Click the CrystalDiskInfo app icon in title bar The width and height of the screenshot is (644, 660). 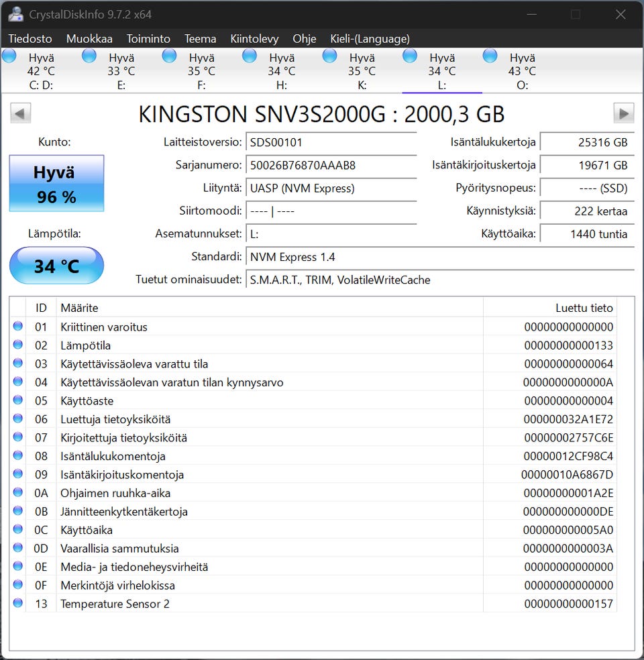(x=15, y=13)
